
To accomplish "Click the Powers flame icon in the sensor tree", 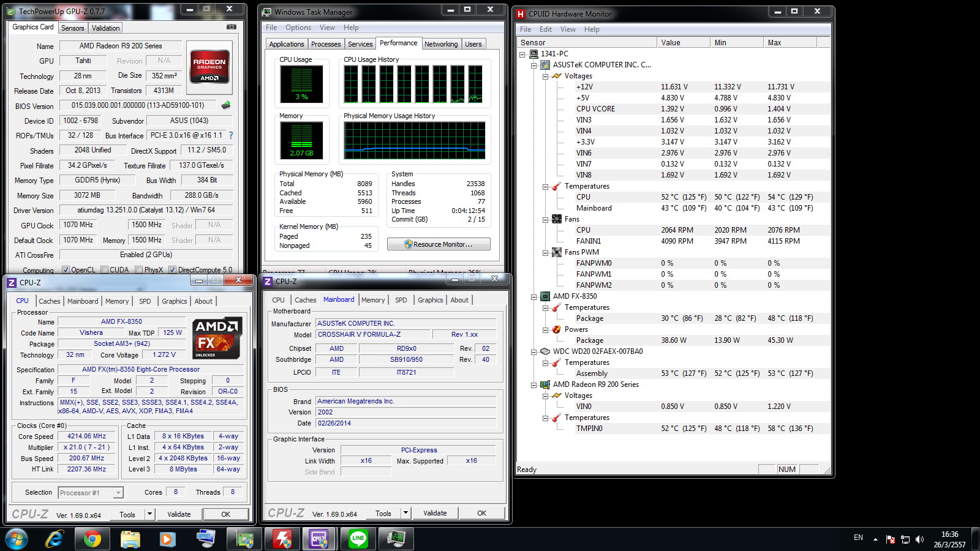I will tap(556, 329).
